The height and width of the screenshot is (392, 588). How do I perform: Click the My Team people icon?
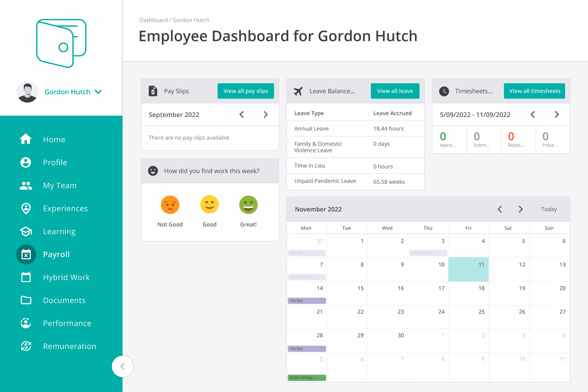pos(26,185)
